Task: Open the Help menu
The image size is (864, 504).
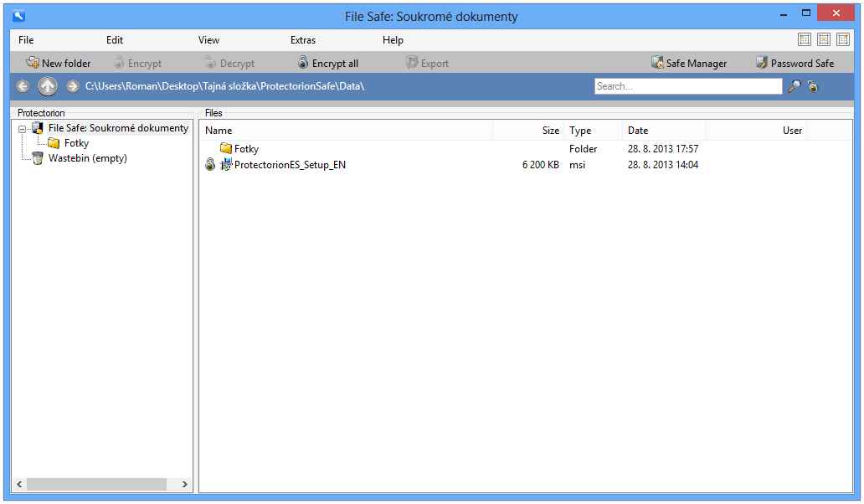Action: (x=393, y=39)
